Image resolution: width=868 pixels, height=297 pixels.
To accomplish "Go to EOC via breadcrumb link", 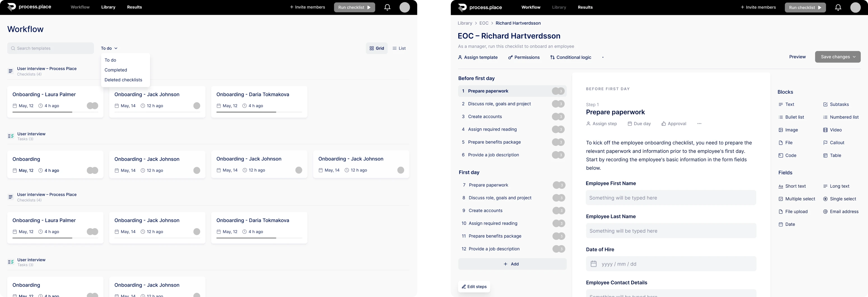I will coord(483,23).
